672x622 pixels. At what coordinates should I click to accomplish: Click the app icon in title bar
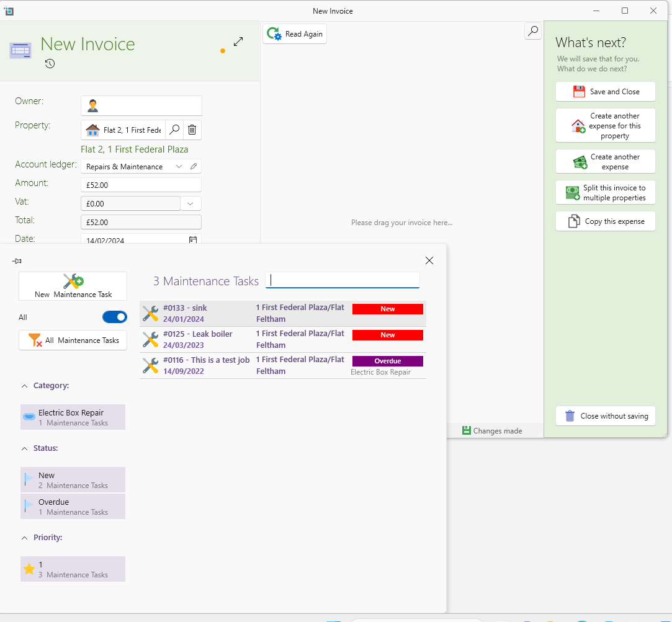[9, 11]
